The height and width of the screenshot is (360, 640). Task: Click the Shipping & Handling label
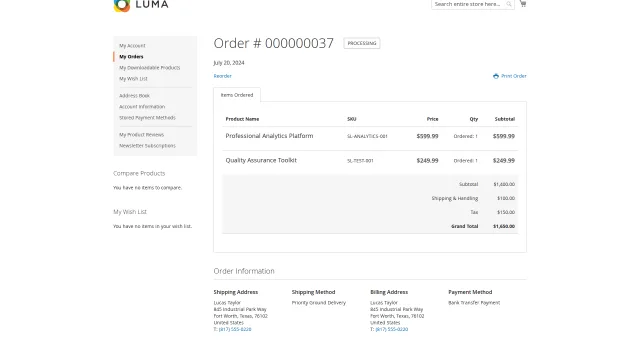click(x=455, y=198)
